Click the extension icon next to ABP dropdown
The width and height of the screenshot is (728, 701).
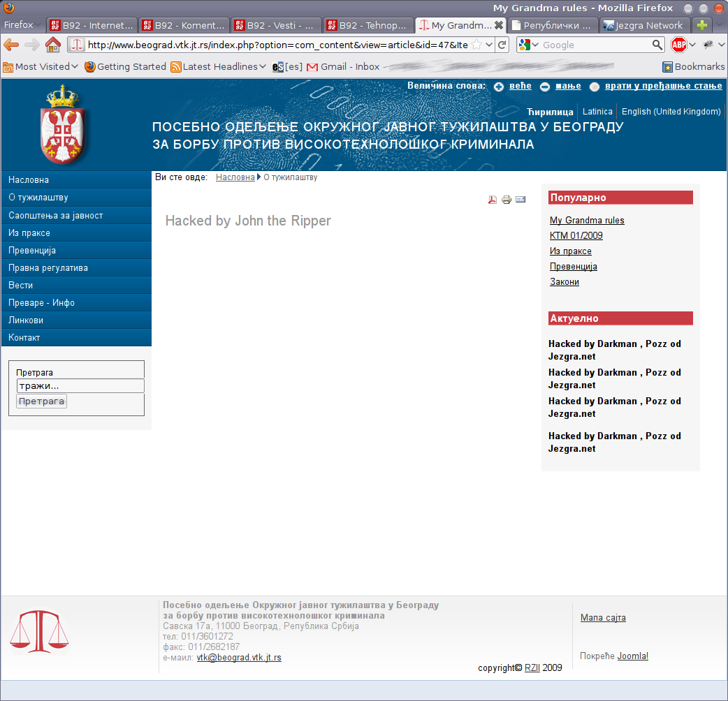click(x=708, y=45)
